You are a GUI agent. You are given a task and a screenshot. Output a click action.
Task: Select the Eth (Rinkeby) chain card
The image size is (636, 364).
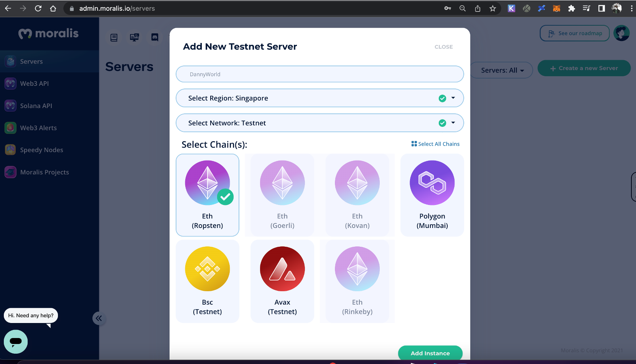(357, 281)
